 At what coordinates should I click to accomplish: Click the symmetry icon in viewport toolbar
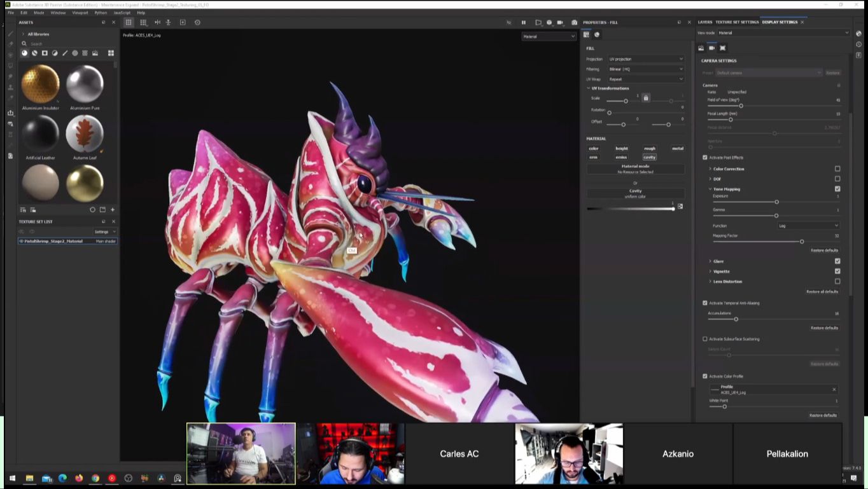tap(157, 22)
